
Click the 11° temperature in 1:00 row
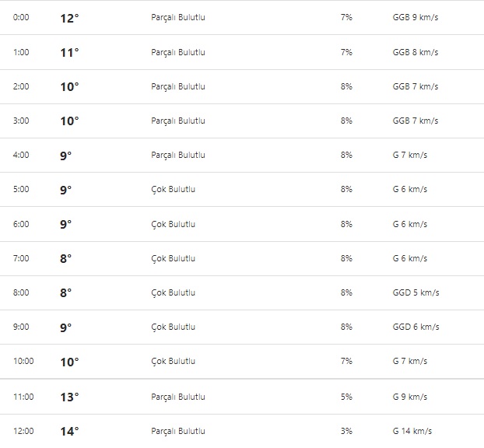click(x=69, y=52)
